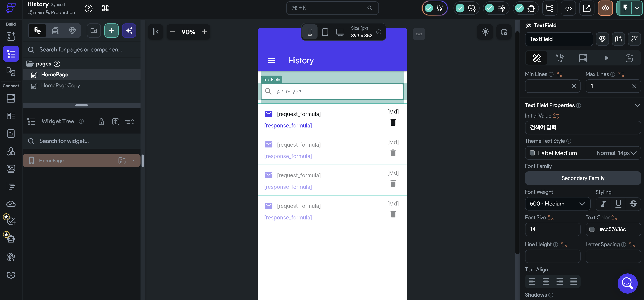Open the canvas multi-size settings icon
Image resolution: width=644 pixels, height=300 pixels.
[x=504, y=32]
